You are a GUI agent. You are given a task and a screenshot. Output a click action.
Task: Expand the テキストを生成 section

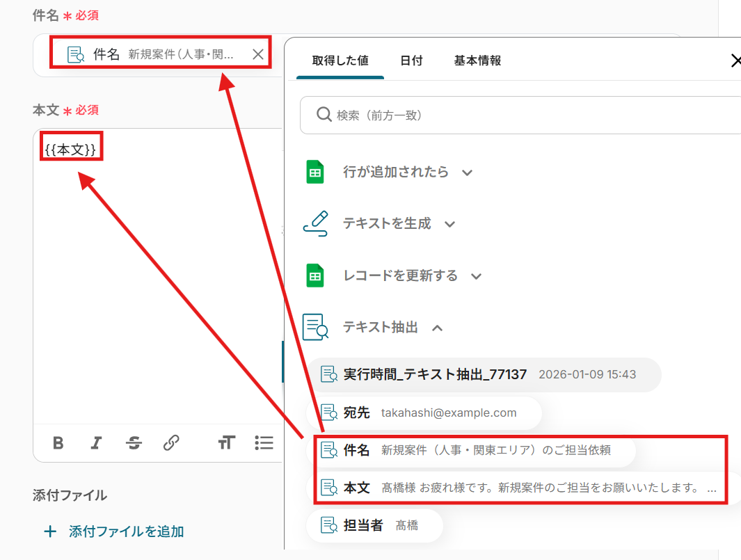[x=450, y=225]
